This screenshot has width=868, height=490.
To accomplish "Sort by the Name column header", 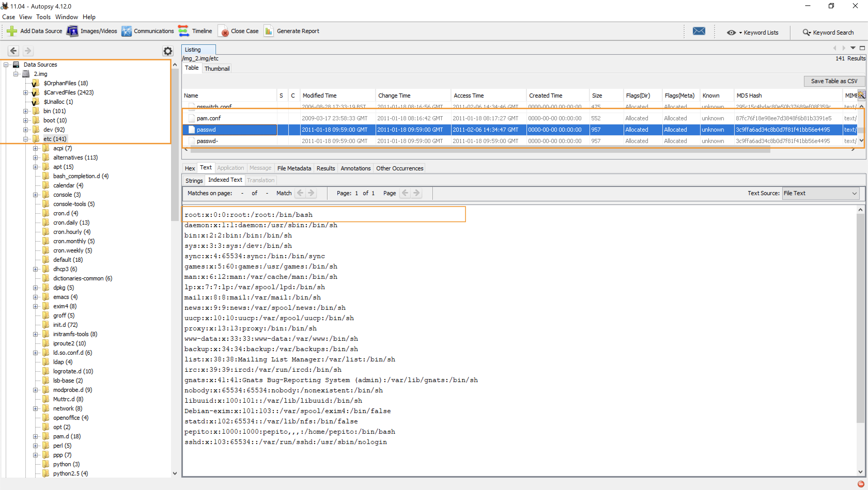I will coord(230,95).
